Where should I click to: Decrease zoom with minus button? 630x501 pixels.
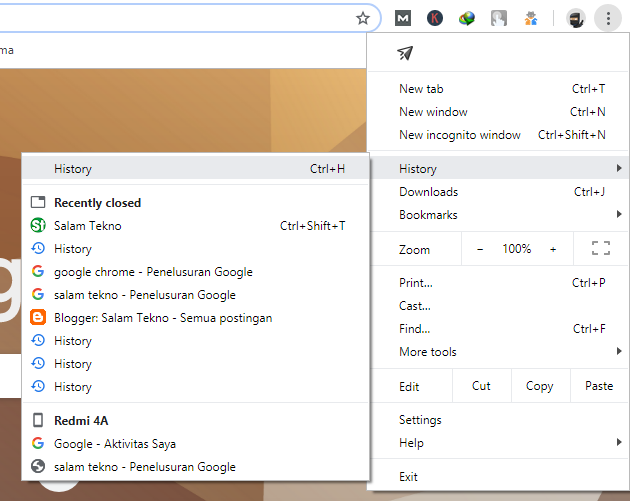coord(480,249)
